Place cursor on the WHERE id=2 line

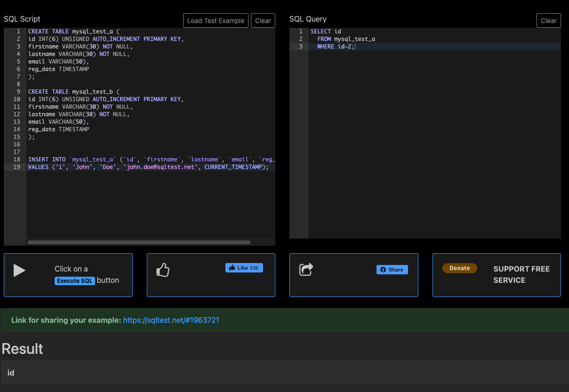(x=334, y=46)
